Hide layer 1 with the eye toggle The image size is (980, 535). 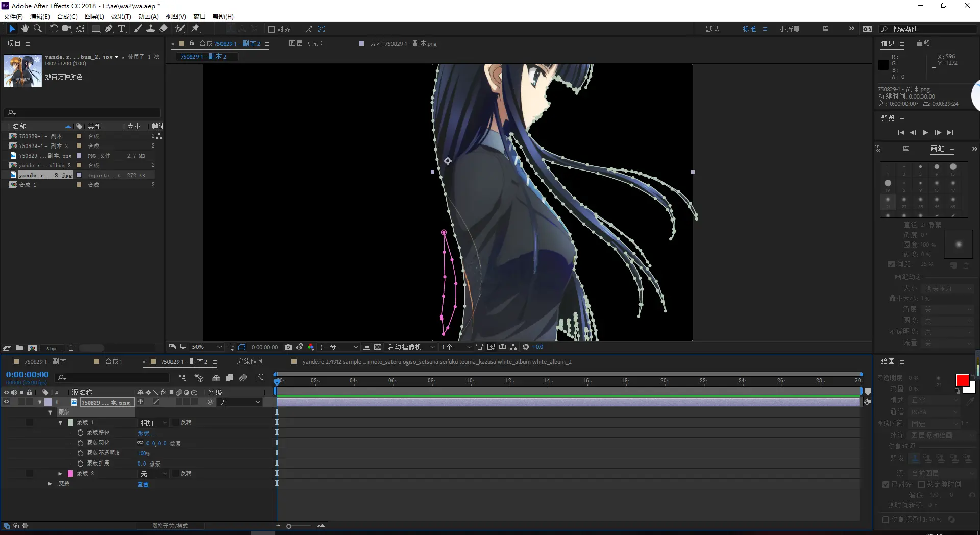pos(7,402)
